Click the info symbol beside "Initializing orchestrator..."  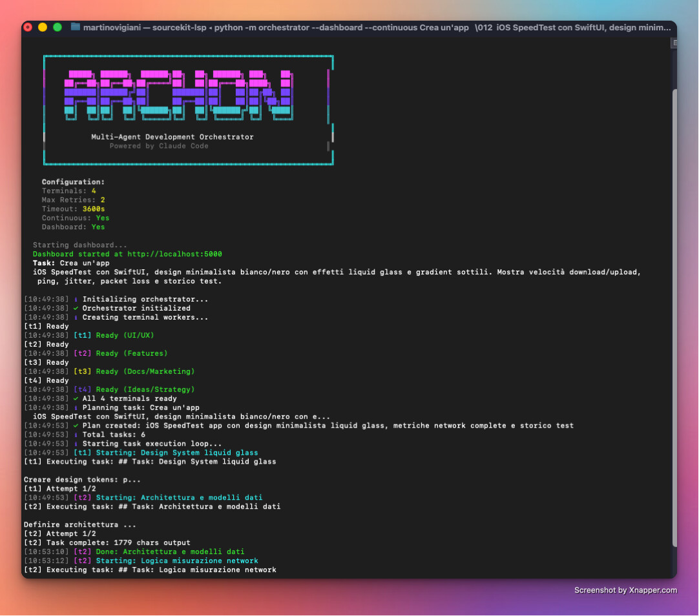pyautogui.click(x=76, y=300)
